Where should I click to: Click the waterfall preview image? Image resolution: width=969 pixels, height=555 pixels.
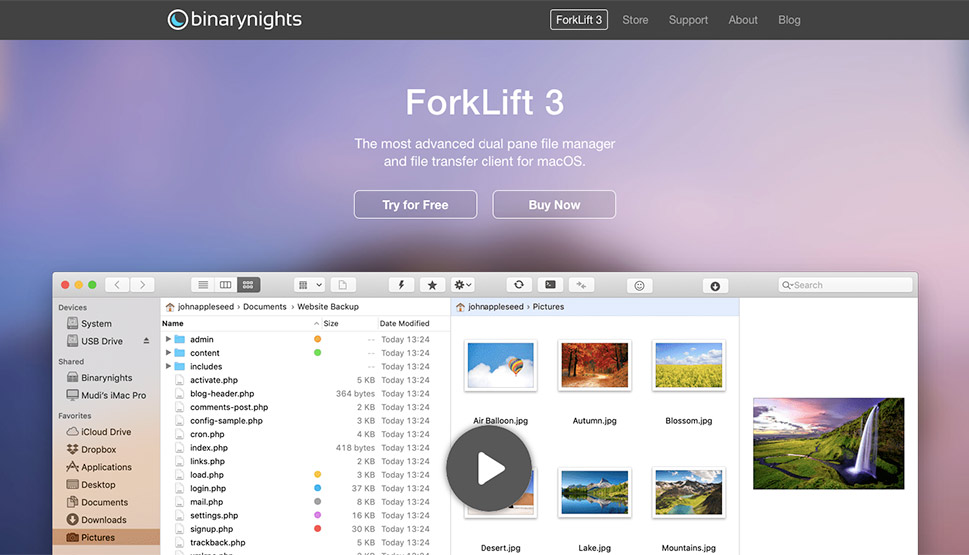(828, 444)
